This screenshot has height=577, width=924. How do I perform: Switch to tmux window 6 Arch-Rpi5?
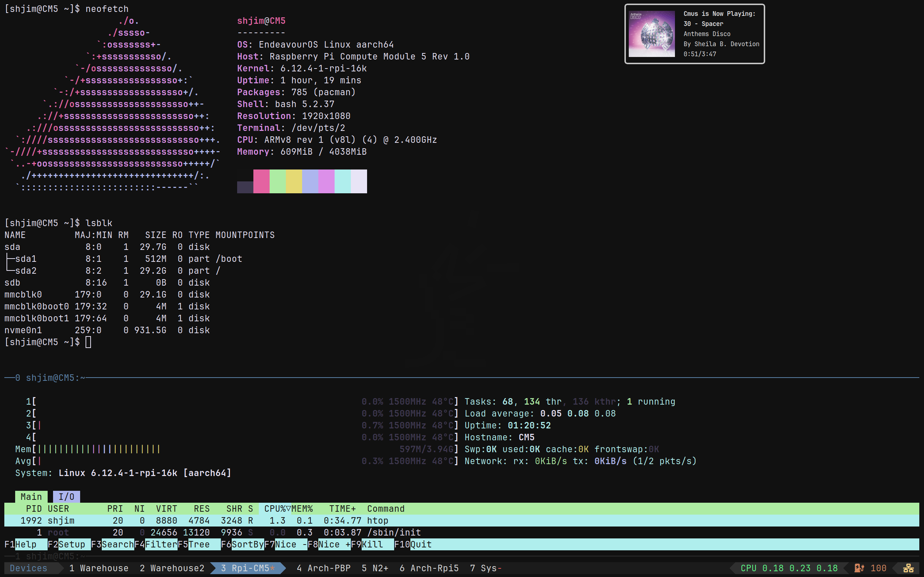(429, 568)
